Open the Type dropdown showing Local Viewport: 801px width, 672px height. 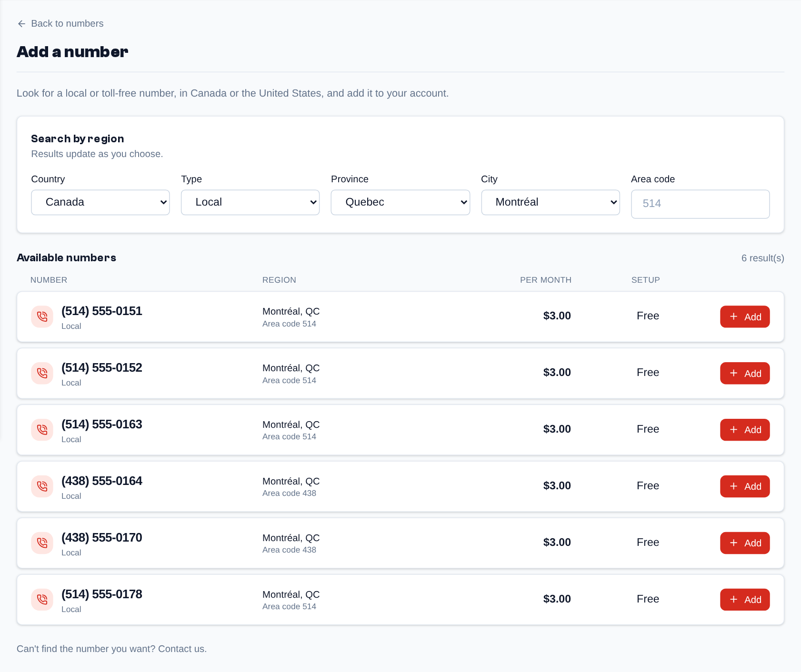coord(250,202)
